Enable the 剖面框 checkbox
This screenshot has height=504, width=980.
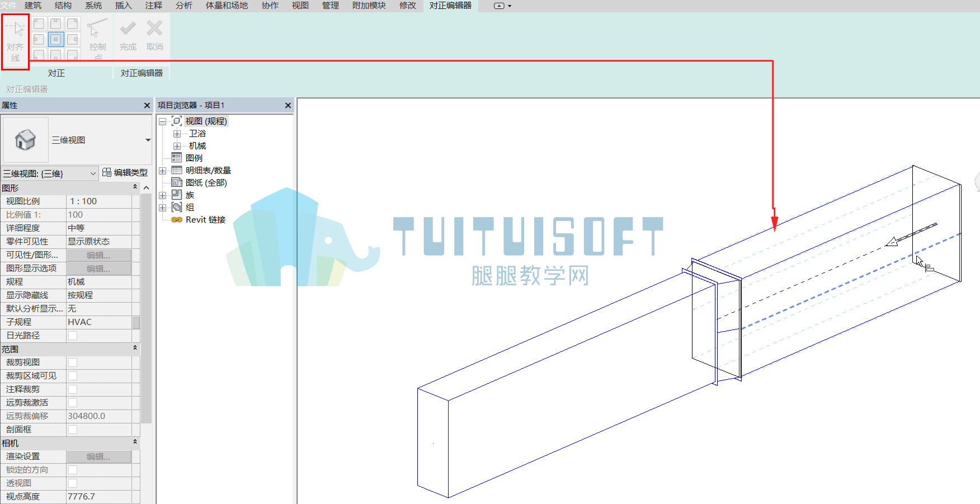(x=73, y=430)
